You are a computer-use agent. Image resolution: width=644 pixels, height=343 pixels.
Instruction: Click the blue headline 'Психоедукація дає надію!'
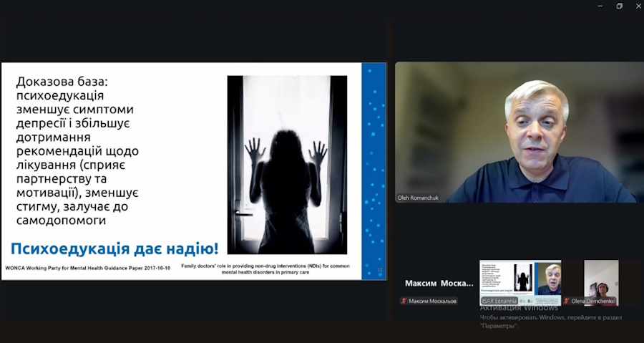tap(114, 249)
